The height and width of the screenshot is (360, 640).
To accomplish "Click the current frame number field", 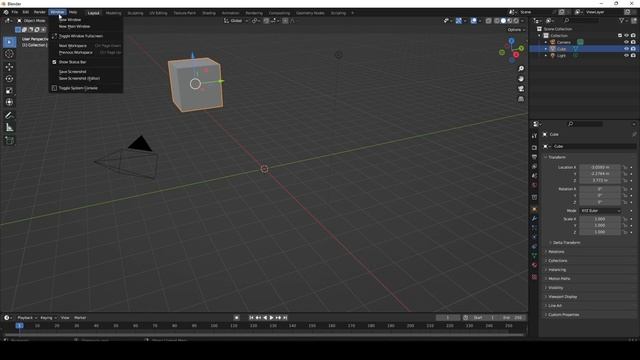I will 448,318.
